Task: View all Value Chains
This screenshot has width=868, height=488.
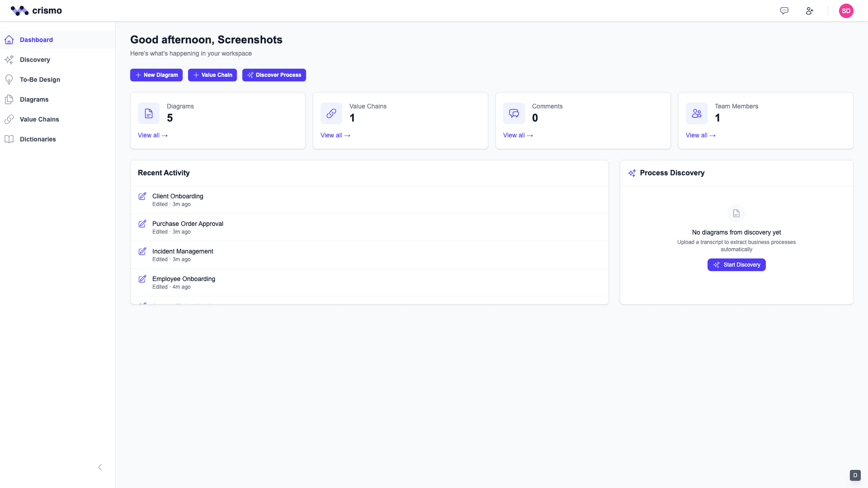Action: pyautogui.click(x=335, y=135)
